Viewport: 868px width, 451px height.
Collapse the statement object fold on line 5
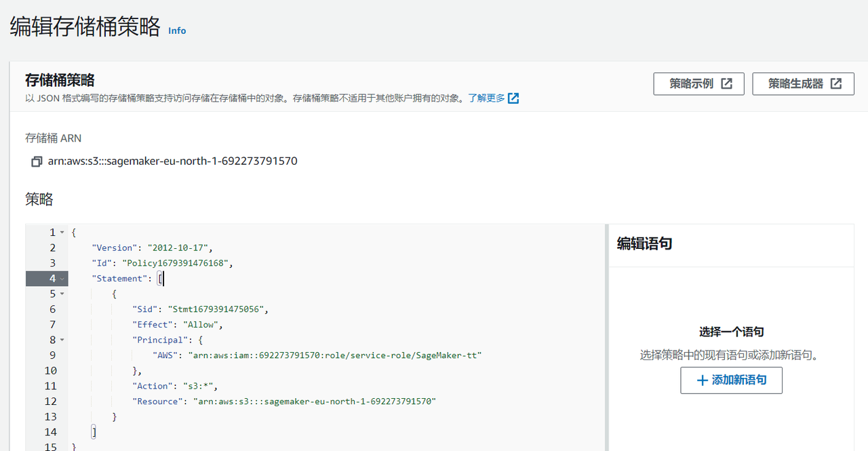pos(62,294)
